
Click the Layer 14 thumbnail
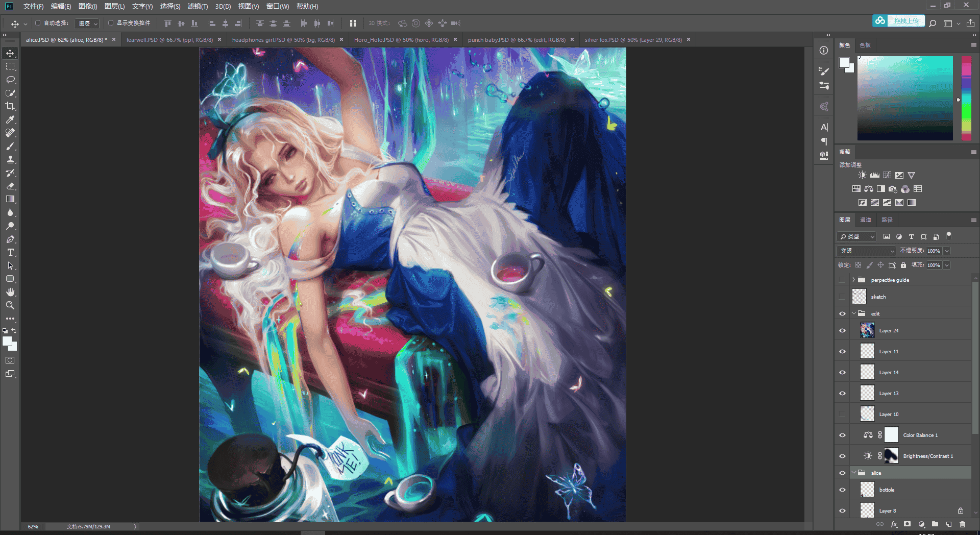[867, 372]
